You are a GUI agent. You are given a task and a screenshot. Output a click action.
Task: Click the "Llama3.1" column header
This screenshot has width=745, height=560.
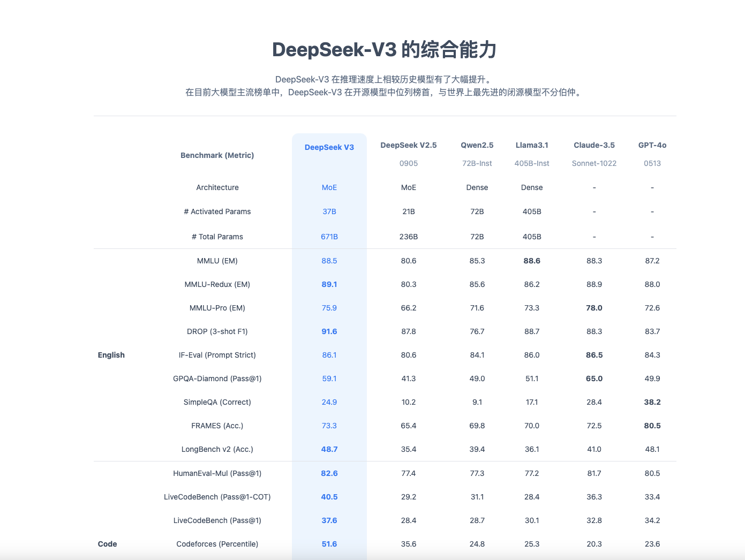[x=532, y=145]
